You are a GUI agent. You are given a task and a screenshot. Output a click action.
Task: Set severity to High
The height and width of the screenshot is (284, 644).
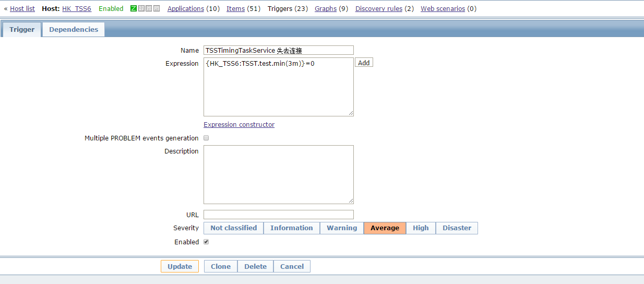(x=421, y=228)
